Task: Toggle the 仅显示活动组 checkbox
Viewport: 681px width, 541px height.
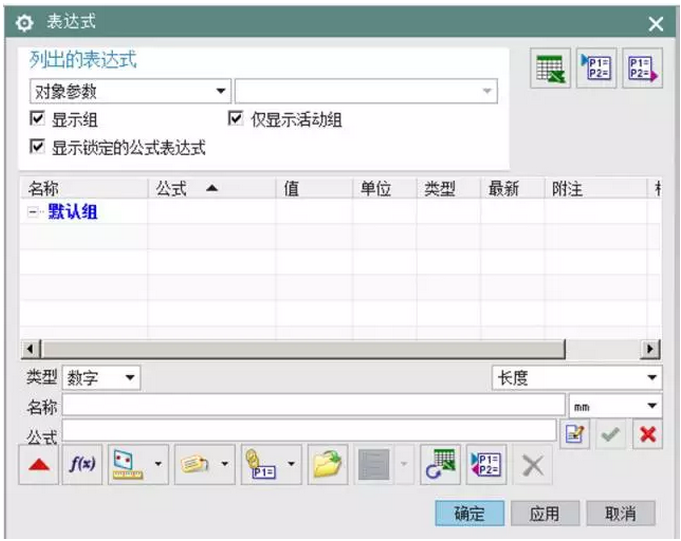Action: 236,120
